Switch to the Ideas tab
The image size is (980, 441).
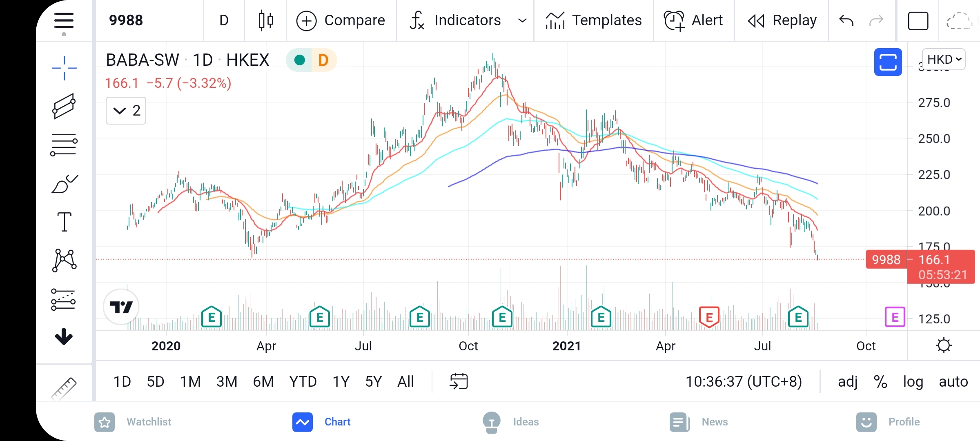click(510, 422)
